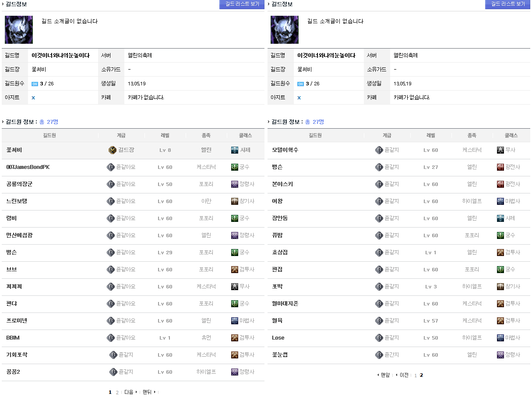Screen dimensions: 532x400
Task: Click the rank badge icon in Lose row
Action: (x=379, y=338)
